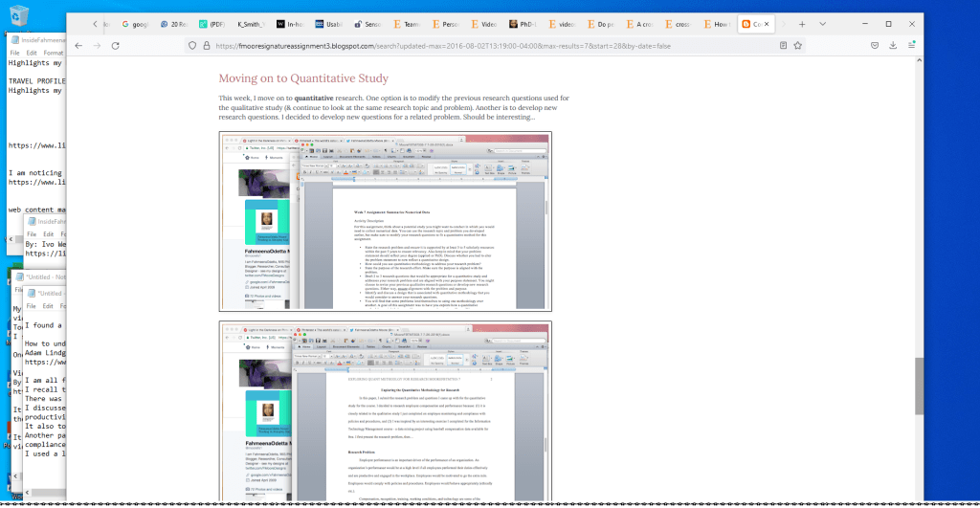Click the site security padlock icon
This screenshot has width=980, height=508.
tap(206, 45)
